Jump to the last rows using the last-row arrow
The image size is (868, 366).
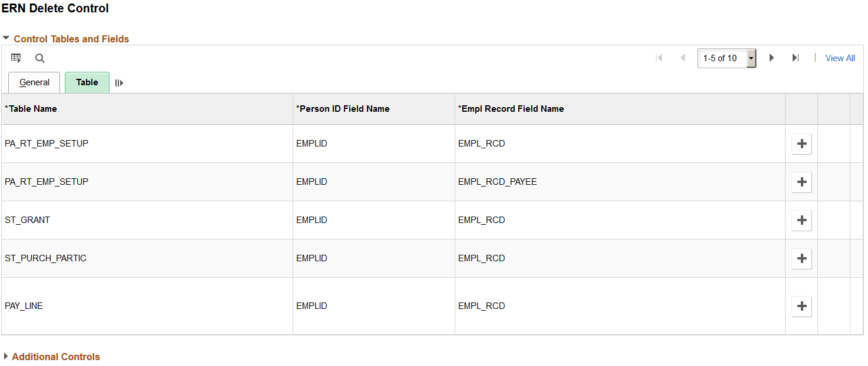pos(796,58)
